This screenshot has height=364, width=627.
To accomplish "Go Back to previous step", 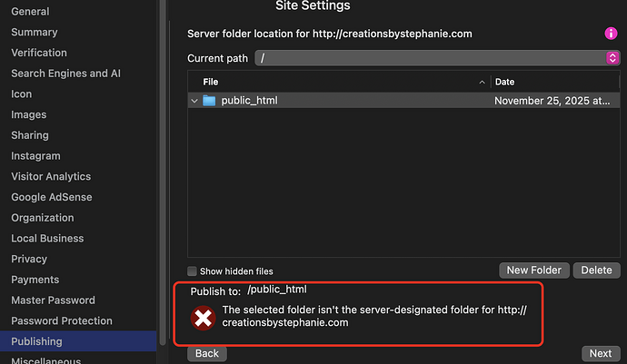I will point(206,353).
